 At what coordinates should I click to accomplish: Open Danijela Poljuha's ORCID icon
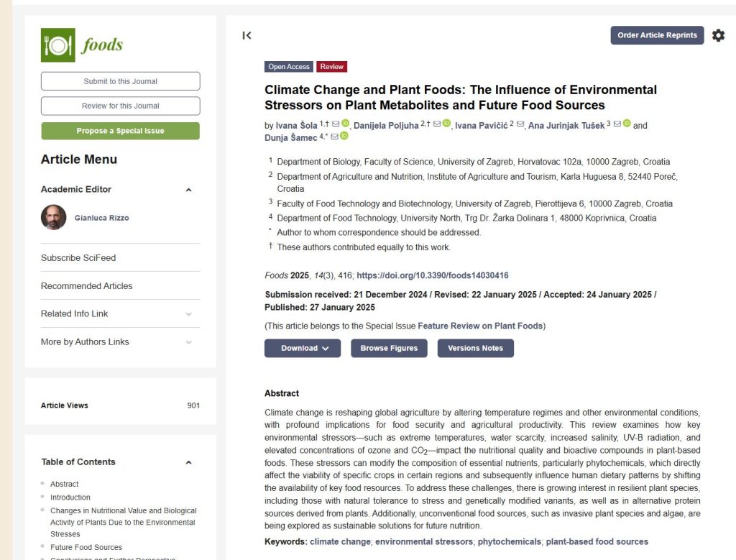click(x=446, y=124)
